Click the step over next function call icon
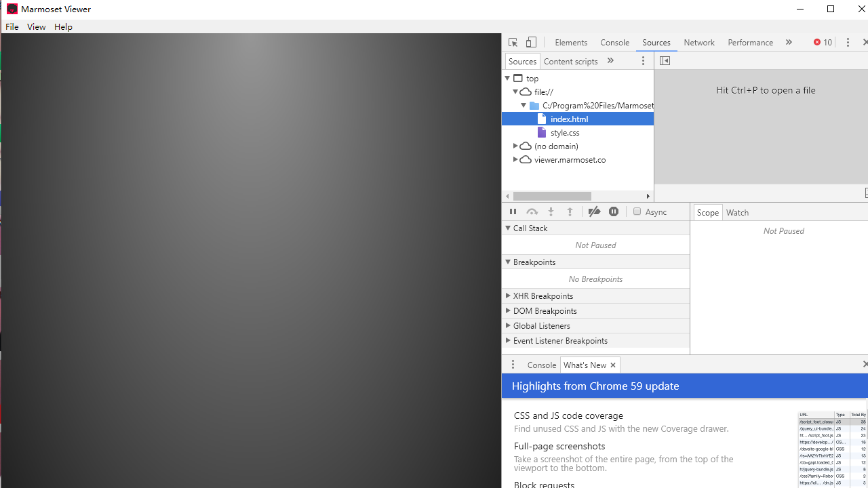The height and width of the screenshot is (488, 868). pos(532,211)
